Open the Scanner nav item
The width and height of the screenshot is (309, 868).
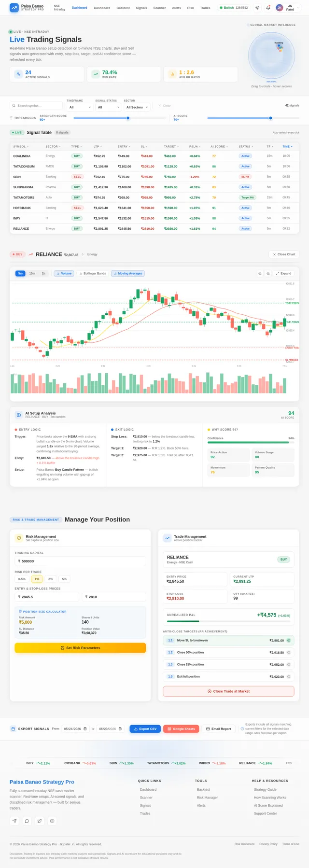[x=159, y=8]
